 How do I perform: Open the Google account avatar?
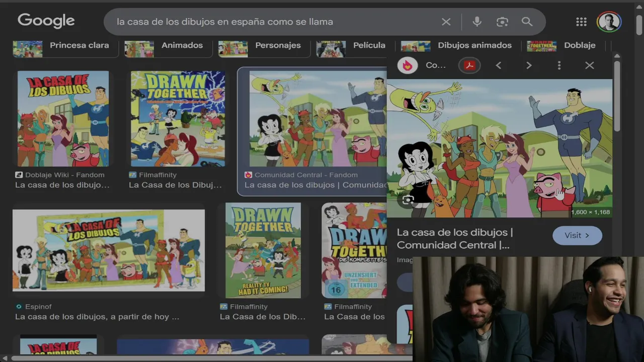tap(609, 22)
